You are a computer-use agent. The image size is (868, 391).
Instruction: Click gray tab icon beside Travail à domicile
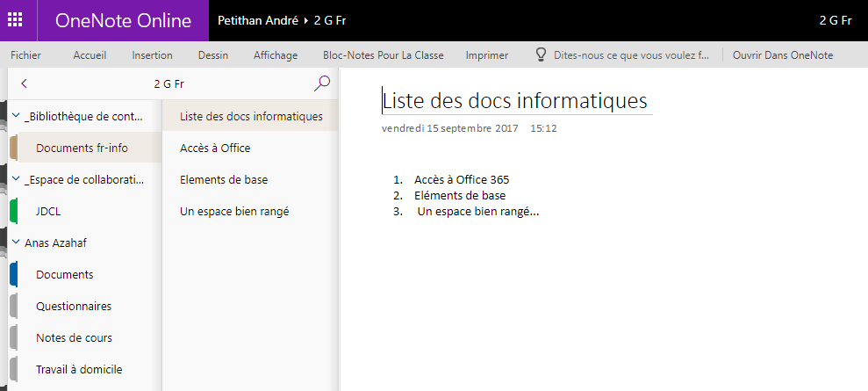[14, 369]
